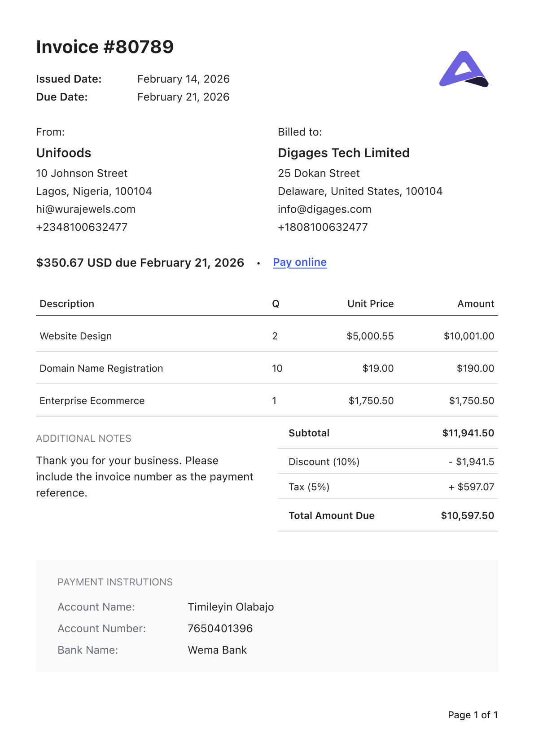This screenshot has height=756, width=534.
Task: Click the Q column header
Action: pyautogui.click(x=276, y=304)
